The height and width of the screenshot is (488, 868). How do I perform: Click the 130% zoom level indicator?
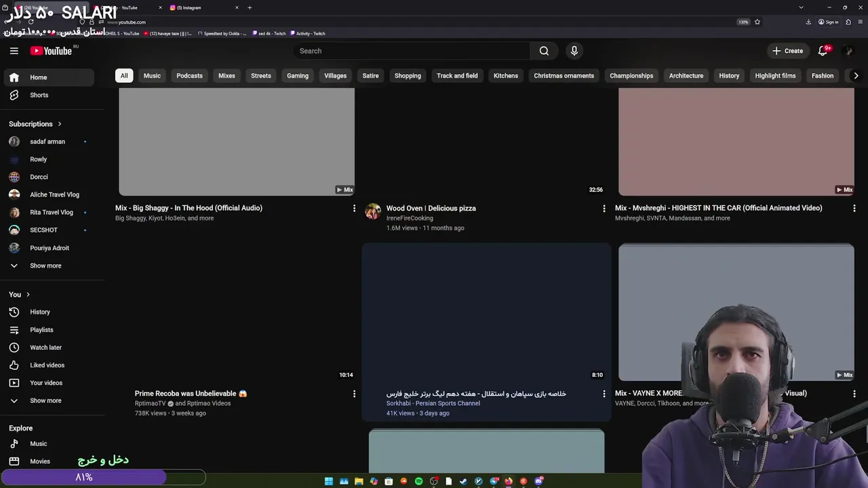click(743, 22)
